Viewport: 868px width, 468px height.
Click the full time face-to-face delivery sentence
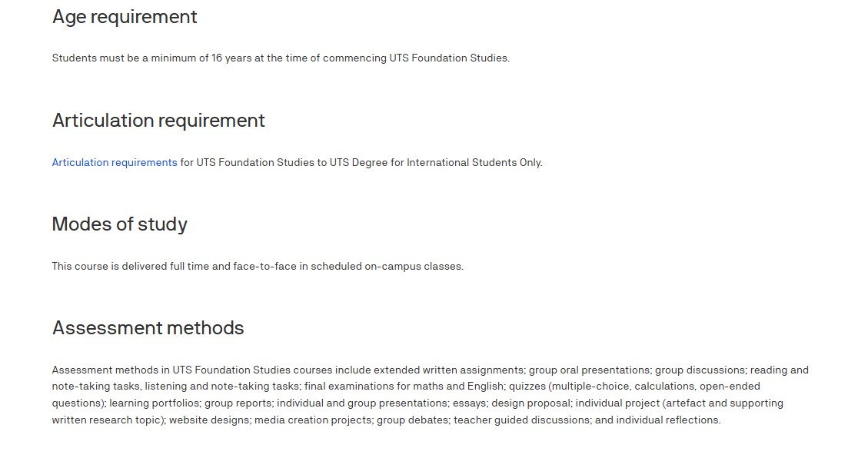pos(258,267)
